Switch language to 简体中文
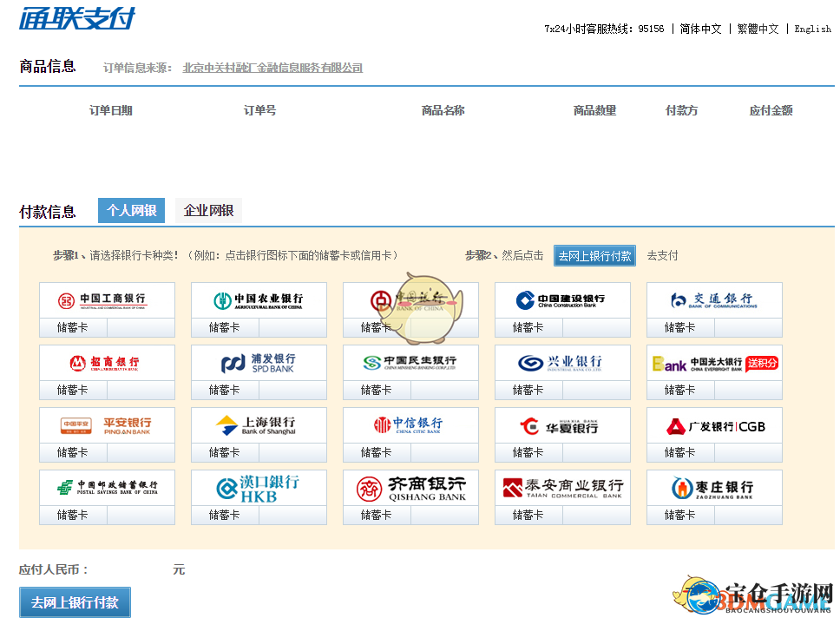This screenshot has width=840, height=618. point(700,29)
